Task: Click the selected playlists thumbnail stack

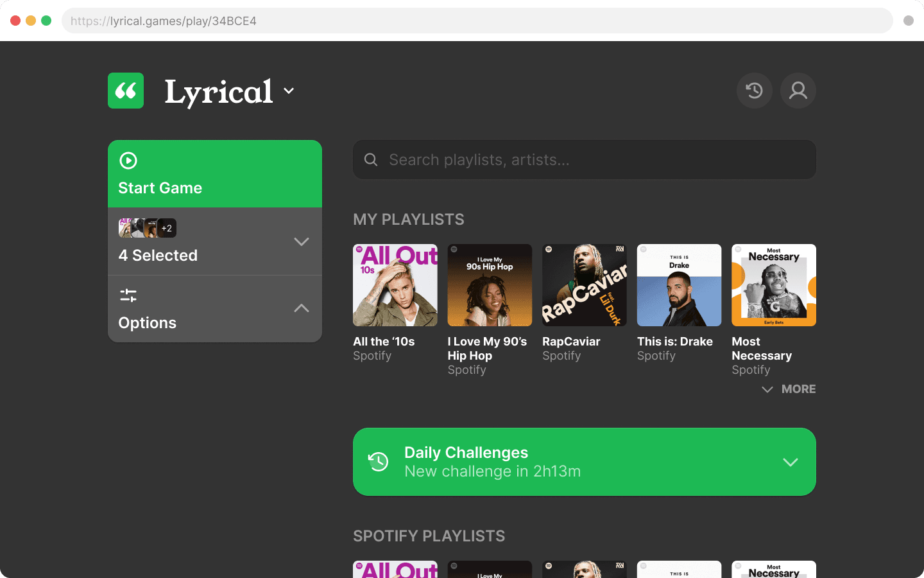Action: point(148,228)
